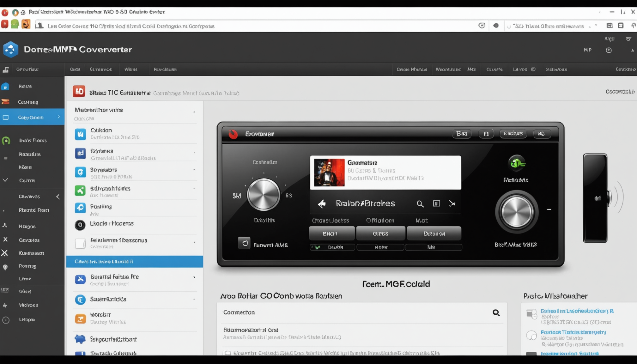637x364 pixels.
Task: Click the magnifier search icon in player
Action: click(420, 204)
